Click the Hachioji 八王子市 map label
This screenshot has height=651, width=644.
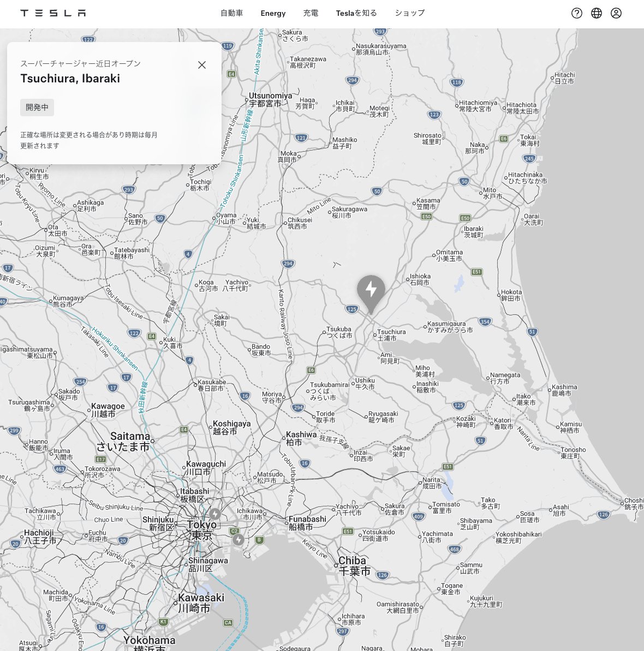pos(40,536)
